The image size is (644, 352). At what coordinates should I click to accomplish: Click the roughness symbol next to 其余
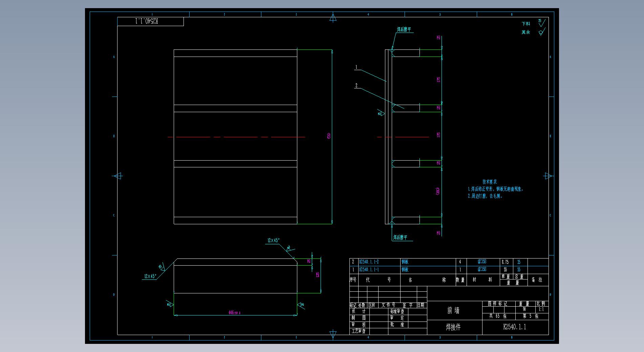pyautogui.click(x=542, y=32)
